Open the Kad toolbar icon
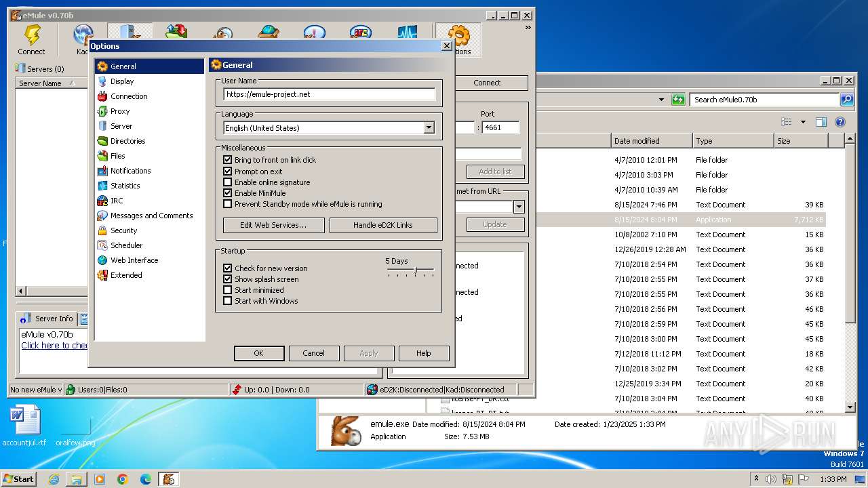This screenshot has height=488, width=868. coord(83,39)
